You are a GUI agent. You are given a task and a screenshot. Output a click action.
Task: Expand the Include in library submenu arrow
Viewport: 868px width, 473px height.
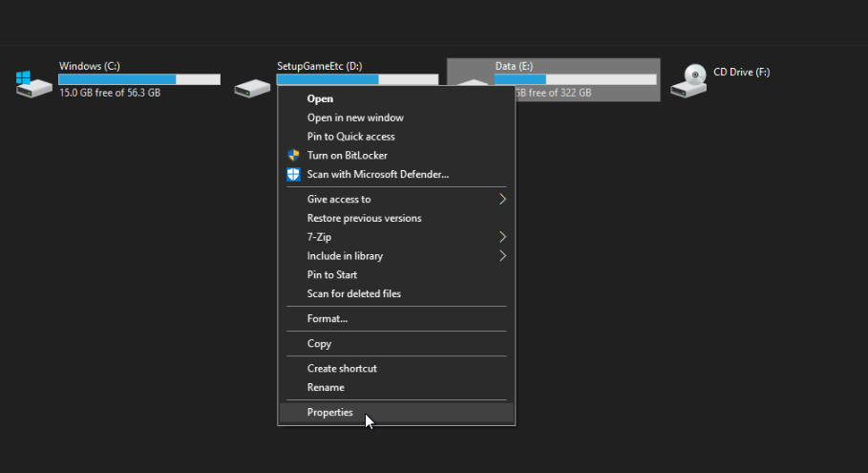tap(502, 256)
